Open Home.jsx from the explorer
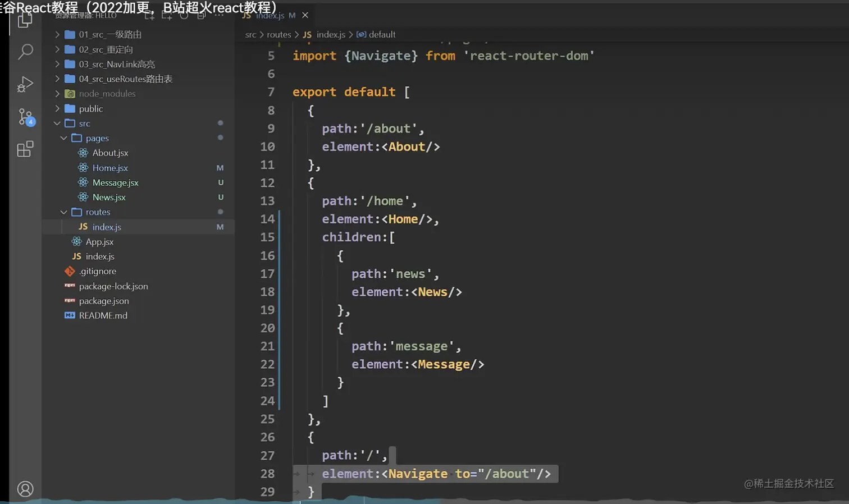849x504 pixels. (110, 168)
